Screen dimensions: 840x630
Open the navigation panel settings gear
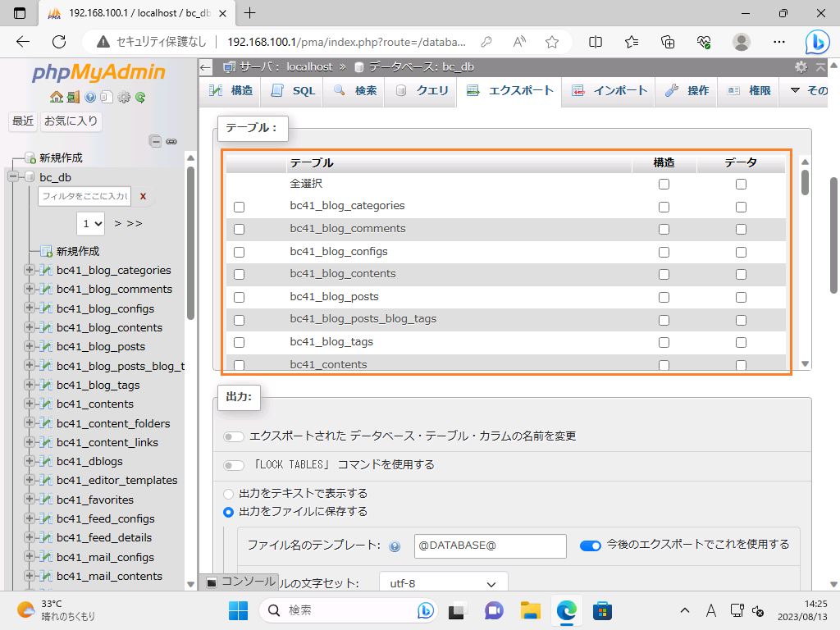click(124, 97)
